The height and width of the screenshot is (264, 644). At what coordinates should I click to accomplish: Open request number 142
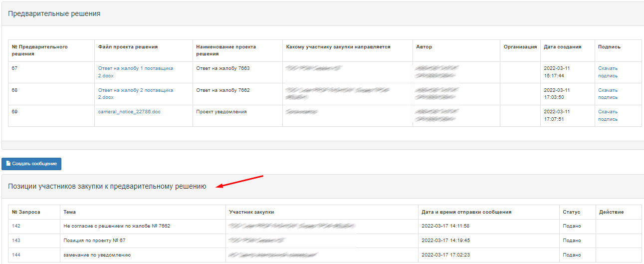pyautogui.click(x=16, y=226)
